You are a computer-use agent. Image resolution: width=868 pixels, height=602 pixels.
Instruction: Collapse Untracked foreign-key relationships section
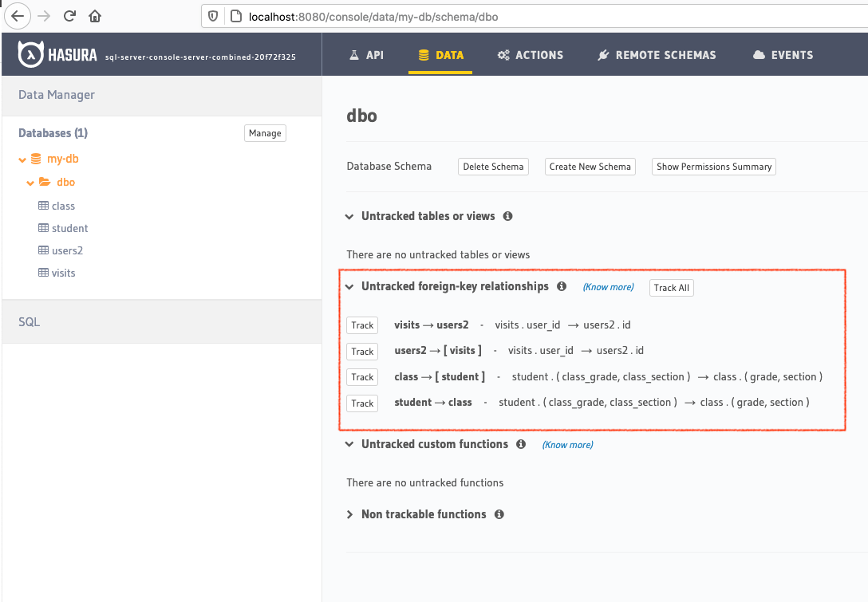(349, 286)
